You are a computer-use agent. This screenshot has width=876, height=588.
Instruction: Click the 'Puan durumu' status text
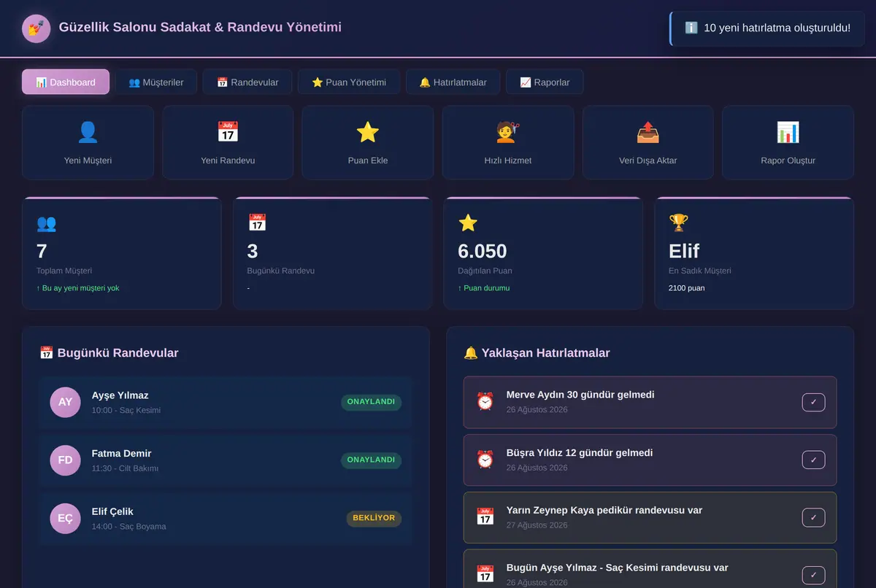[x=484, y=288]
